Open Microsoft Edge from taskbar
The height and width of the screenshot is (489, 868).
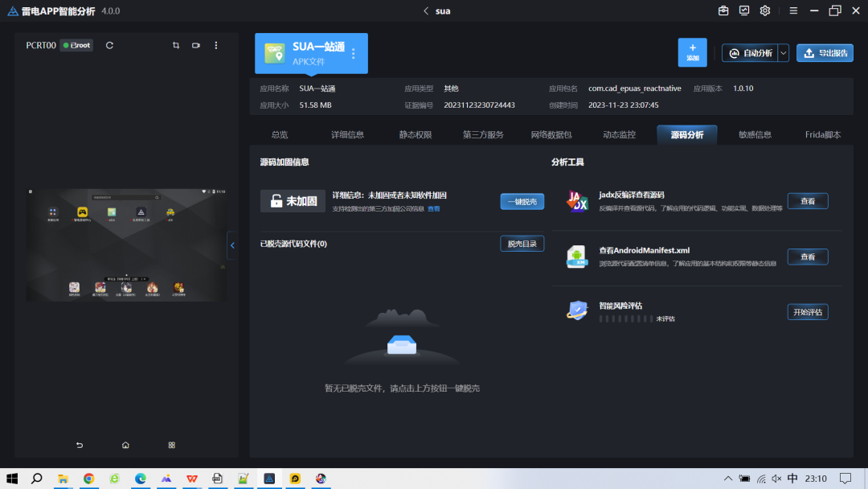point(140,479)
